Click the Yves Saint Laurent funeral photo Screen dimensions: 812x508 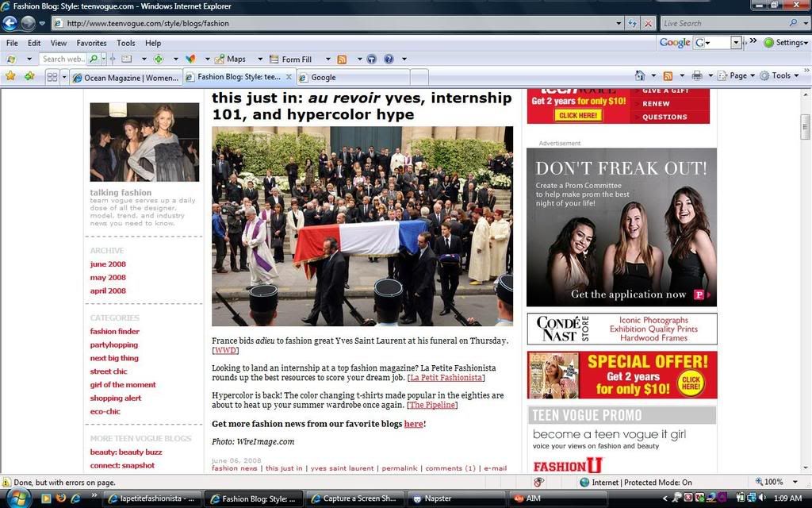coord(362,226)
